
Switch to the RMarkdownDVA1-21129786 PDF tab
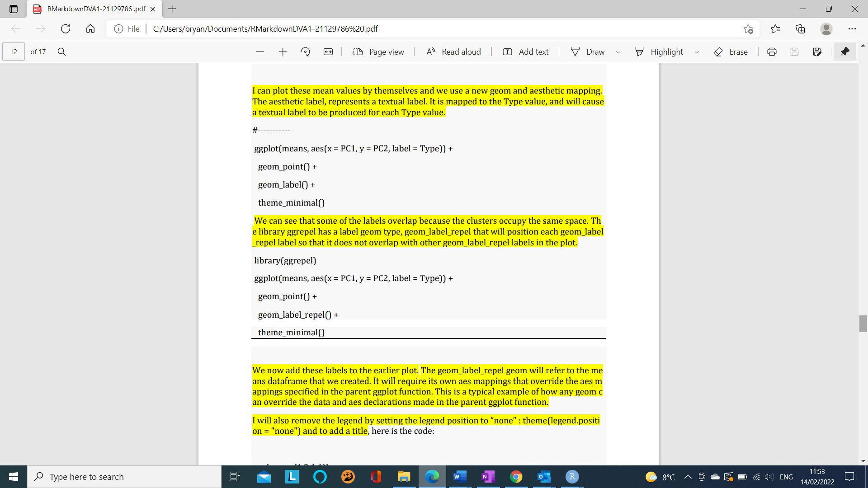click(x=90, y=9)
